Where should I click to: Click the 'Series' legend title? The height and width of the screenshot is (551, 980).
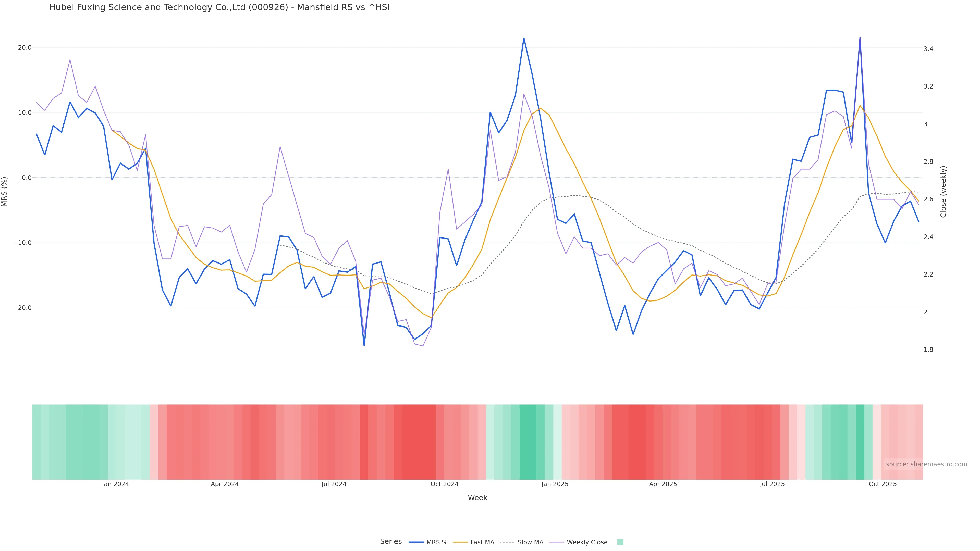click(x=391, y=542)
